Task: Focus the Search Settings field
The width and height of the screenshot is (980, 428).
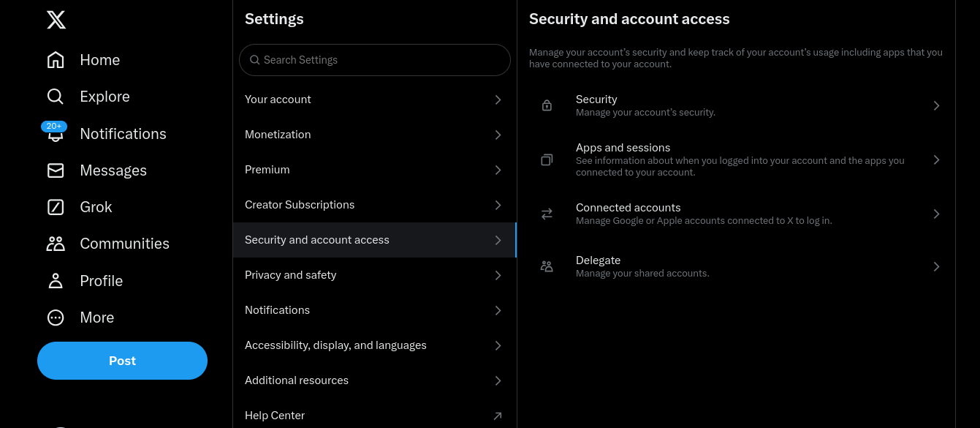Action: (374, 60)
